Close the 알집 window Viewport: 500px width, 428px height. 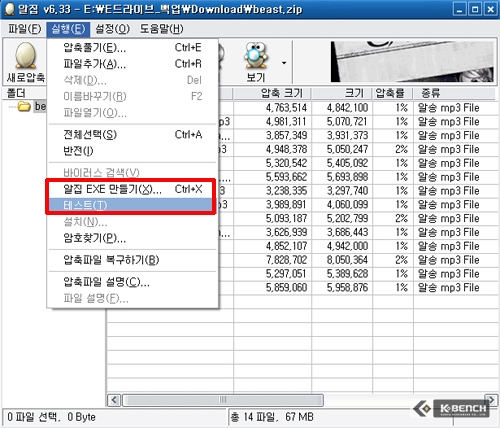tap(490, 9)
